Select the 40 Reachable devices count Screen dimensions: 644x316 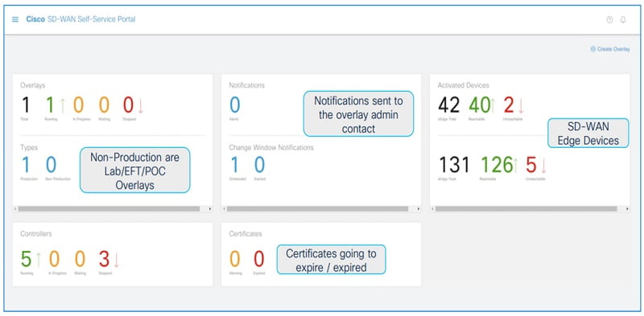(479, 105)
